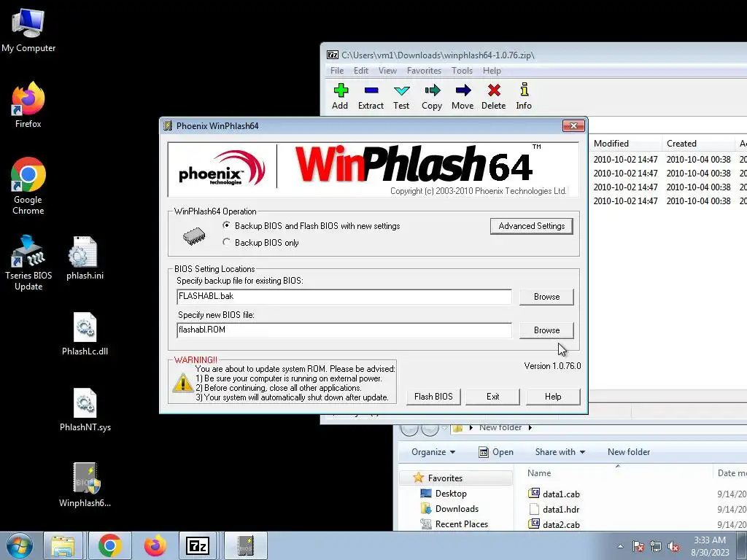The width and height of the screenshot is (747, 560).
Task: Click New folder in Explorer toolbar
Action: pyautogui.click(x=628, y=452)
